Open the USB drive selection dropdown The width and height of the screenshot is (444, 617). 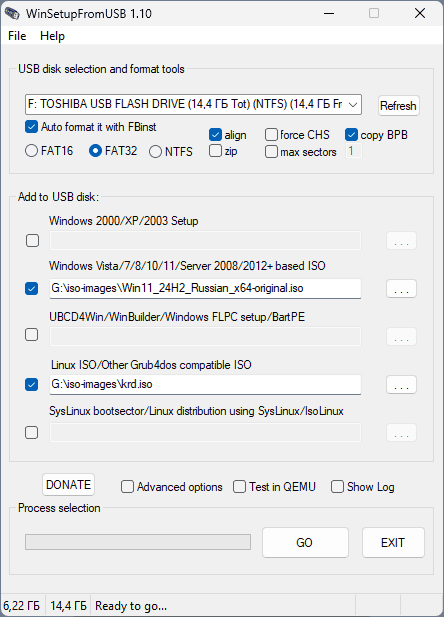coord(193,104)
